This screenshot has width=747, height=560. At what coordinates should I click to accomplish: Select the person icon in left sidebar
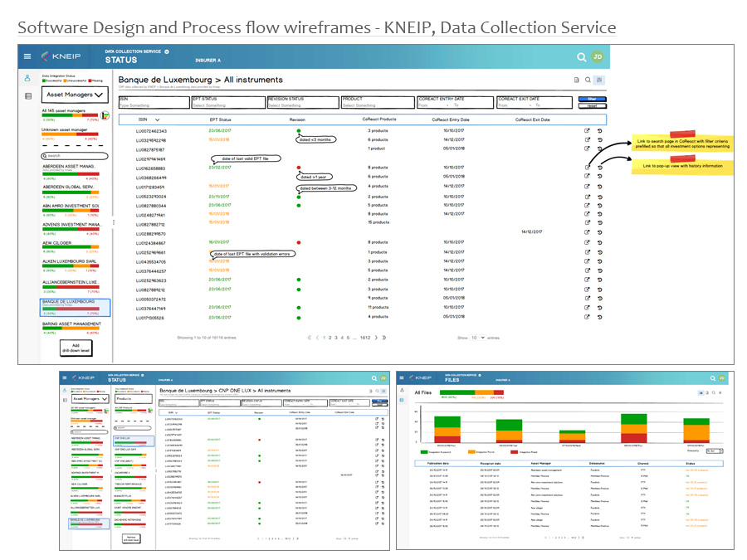[x=27, y=78]
